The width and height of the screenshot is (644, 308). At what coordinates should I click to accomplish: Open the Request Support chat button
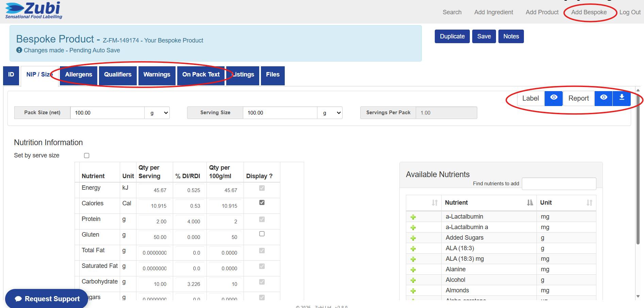pyautogui.click(x=47, y=298)
